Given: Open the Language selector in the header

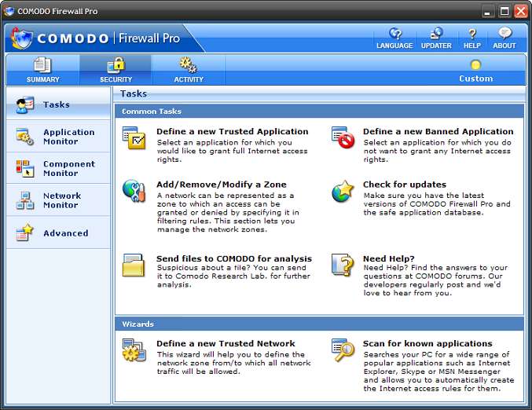Looking at the screenshot, I should [x=394, y=38].
